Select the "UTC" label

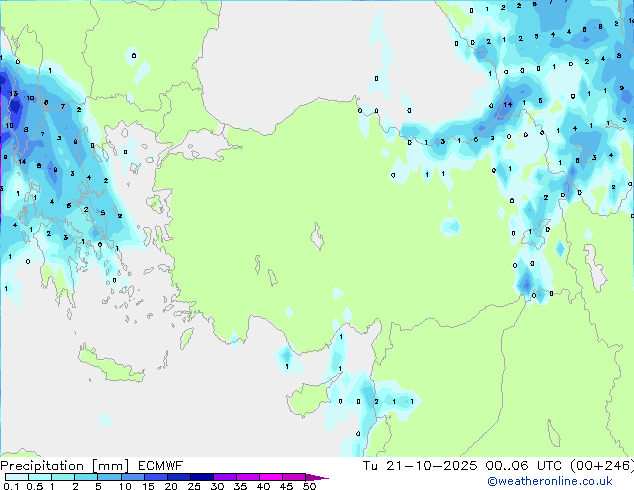[x=549, y=466]
